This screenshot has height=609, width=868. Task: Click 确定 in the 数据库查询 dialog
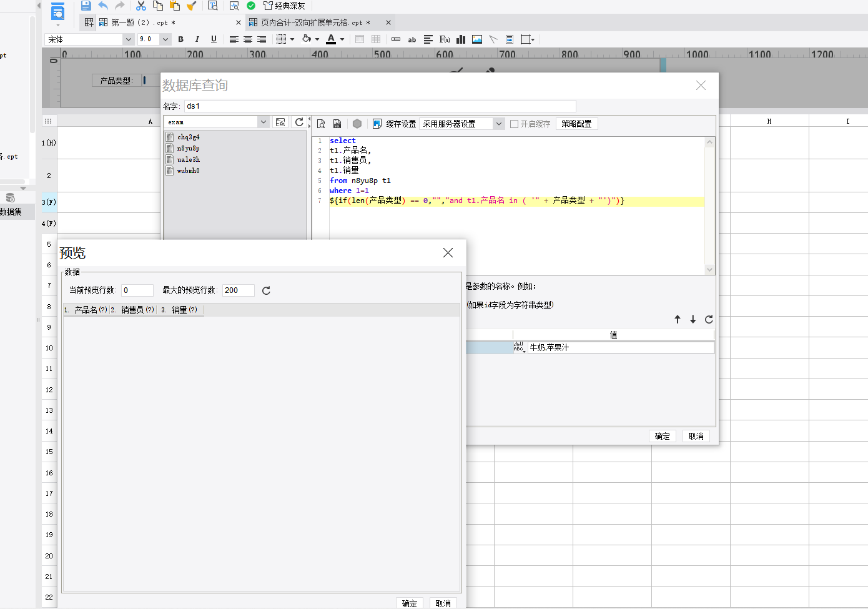point(662,436)
